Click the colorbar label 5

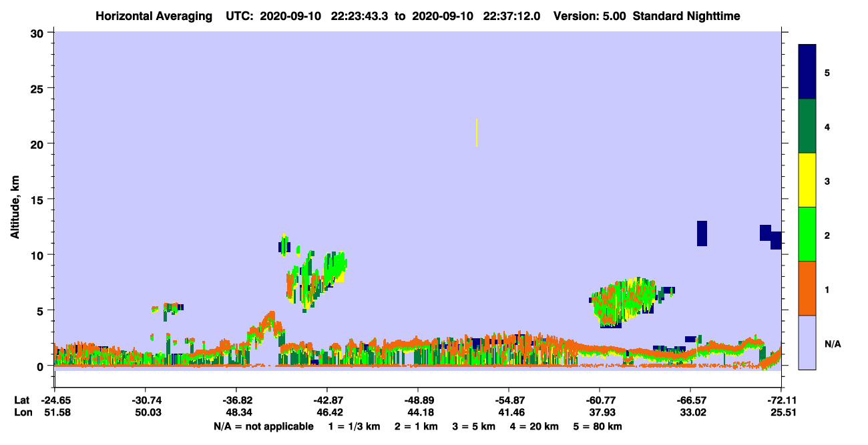click(827, 72)
